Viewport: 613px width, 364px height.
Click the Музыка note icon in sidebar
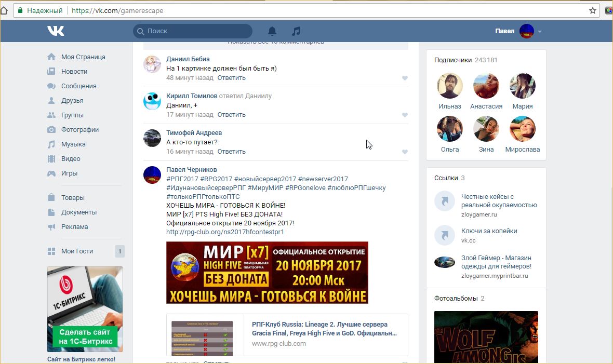pyautogui.click(x=51, y=144)
